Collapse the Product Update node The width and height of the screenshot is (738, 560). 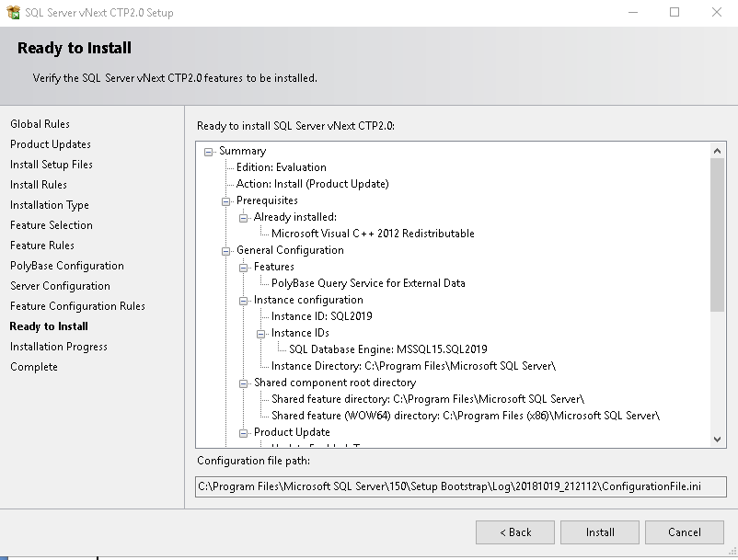245,432
